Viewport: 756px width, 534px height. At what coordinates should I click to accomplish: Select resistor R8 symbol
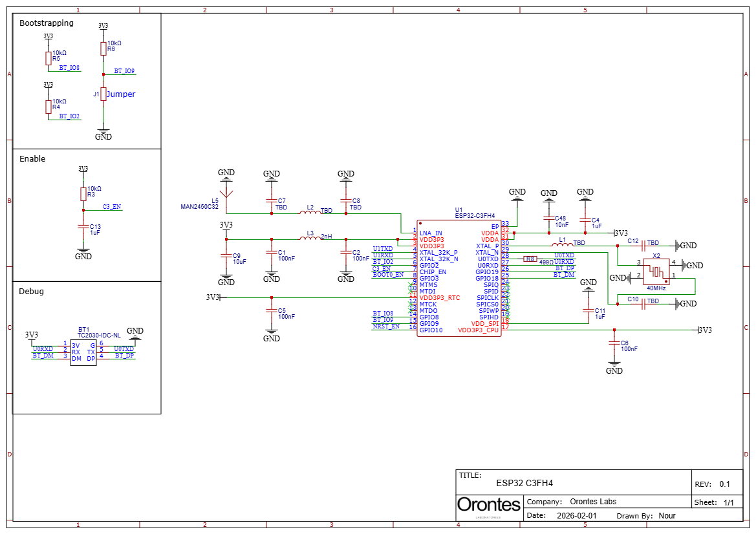pos(530,259)
